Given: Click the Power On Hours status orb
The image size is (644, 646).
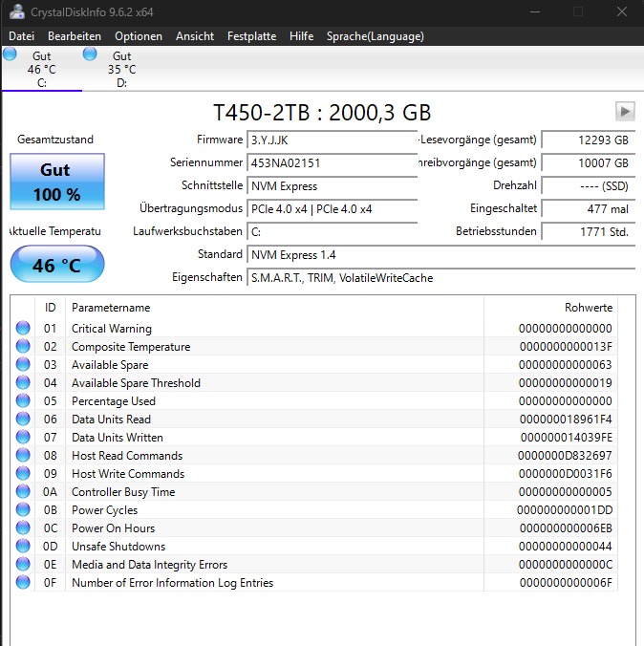Looking at the screenshot, I should click(x=23, y=528).
